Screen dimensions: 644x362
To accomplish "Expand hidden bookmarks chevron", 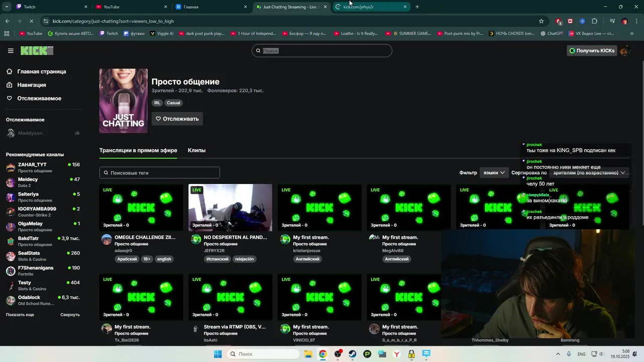I will click(632, 34).
